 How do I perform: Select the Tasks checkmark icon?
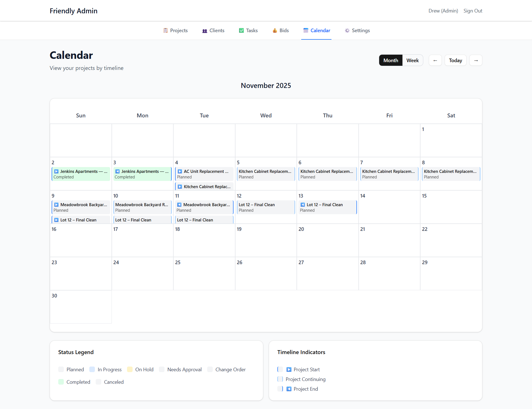click(241, 31)
